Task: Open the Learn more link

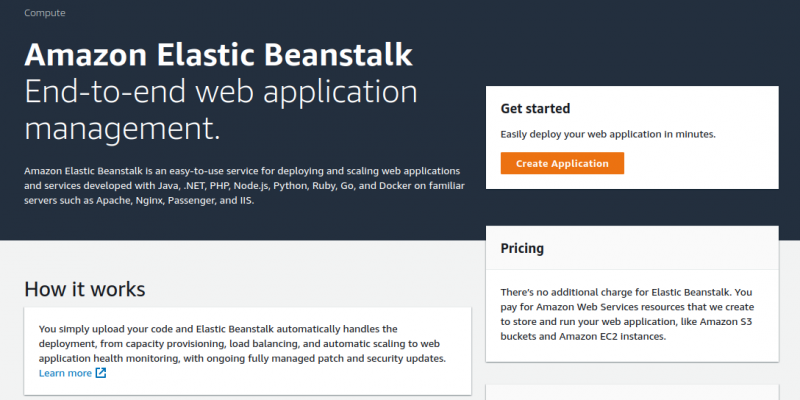Action: [65, 373]
